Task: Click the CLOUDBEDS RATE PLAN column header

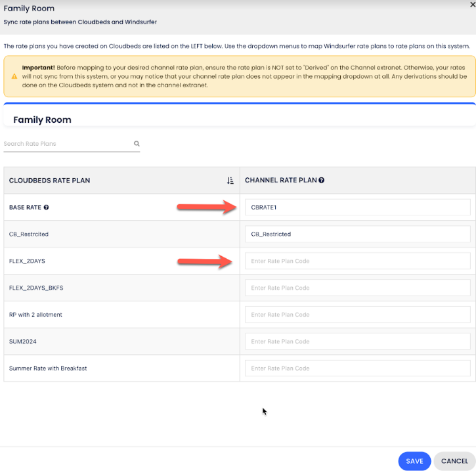Action: pos(49,181)
